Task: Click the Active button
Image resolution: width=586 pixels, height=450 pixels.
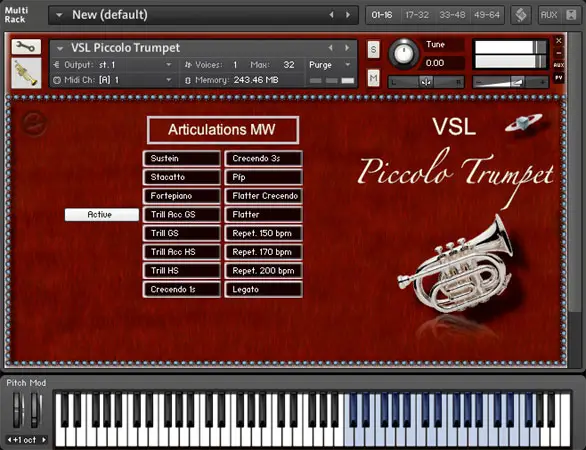Action: pyautogui.click(x=102, y=215)
